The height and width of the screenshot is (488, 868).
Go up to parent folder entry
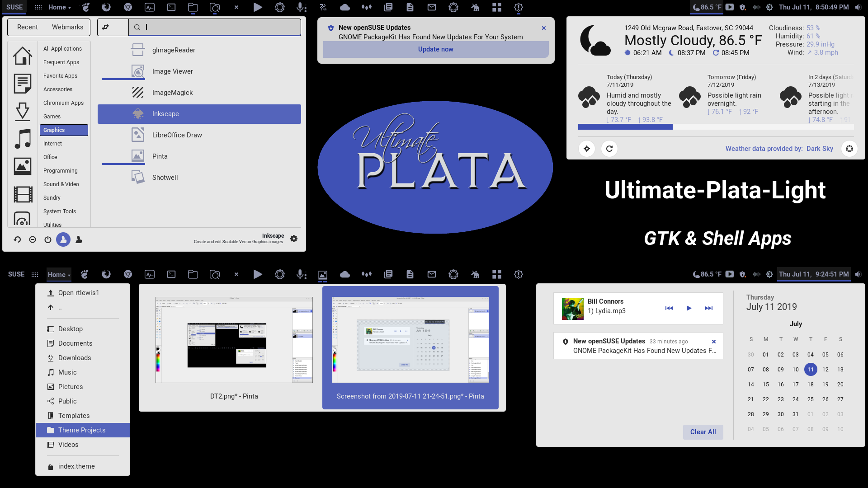click(x=83, y=307)
